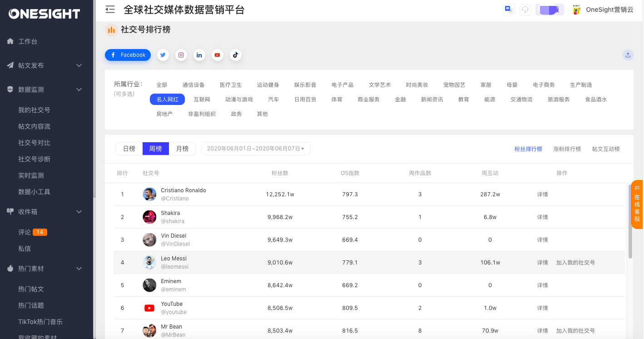Toggle the 动漫与游戏 industry filter

tap(239, 100)
